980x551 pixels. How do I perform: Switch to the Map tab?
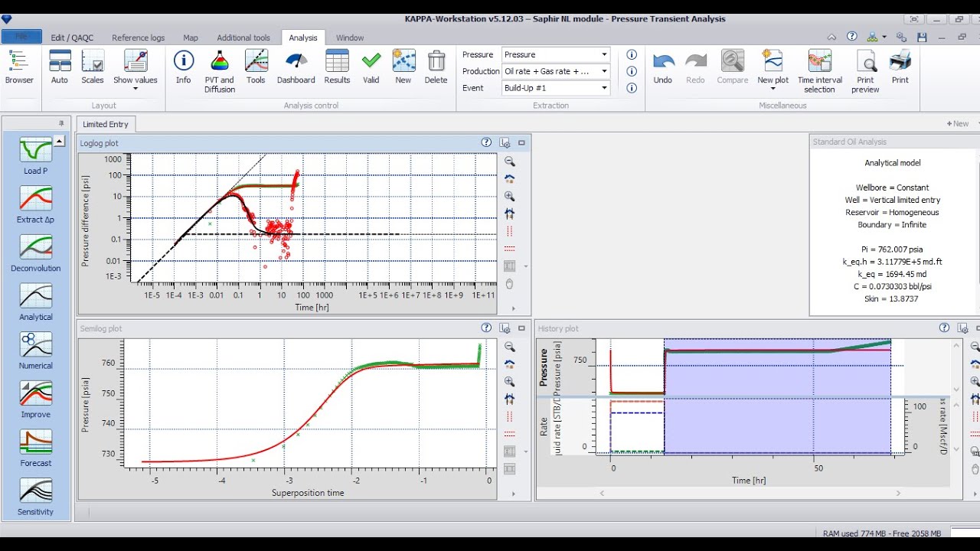coord(191,37)
